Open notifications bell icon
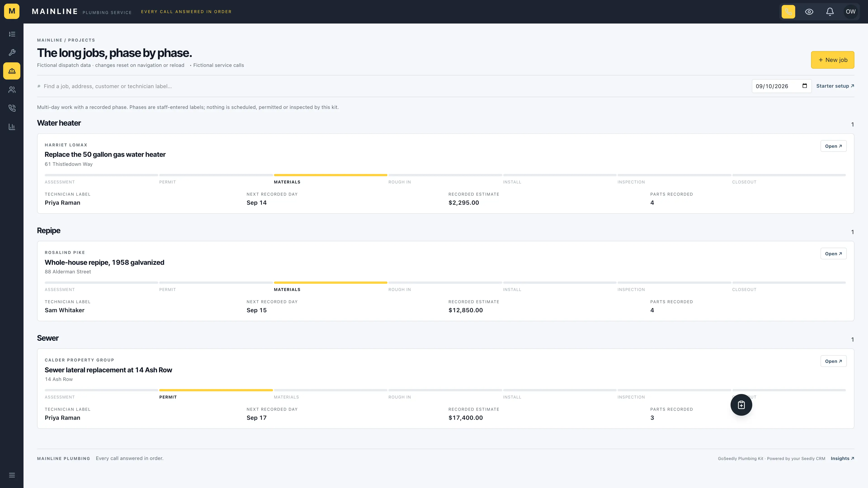 (830, 12)
